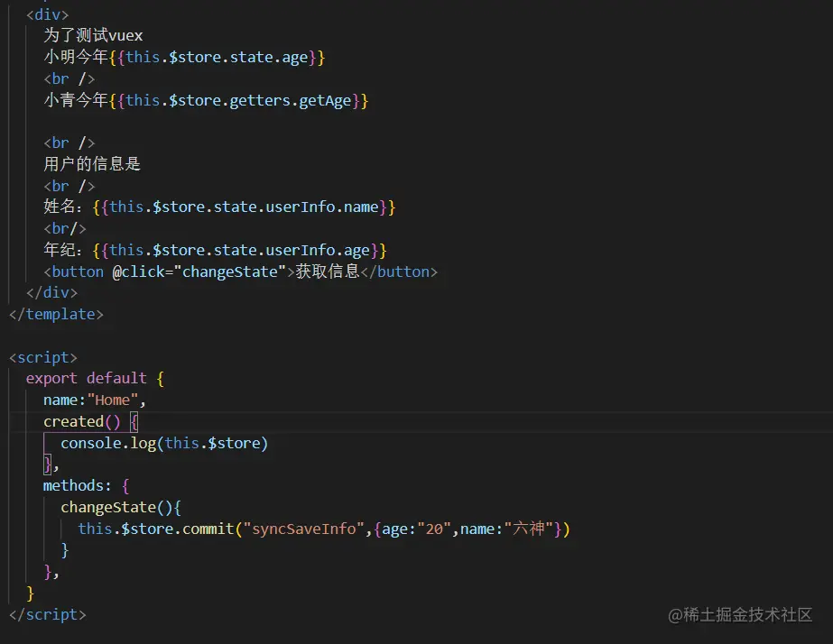This screenshot has height=644, width=833.
Task: Click the '获取信息' button label text
Action: [x=328, y=271]
